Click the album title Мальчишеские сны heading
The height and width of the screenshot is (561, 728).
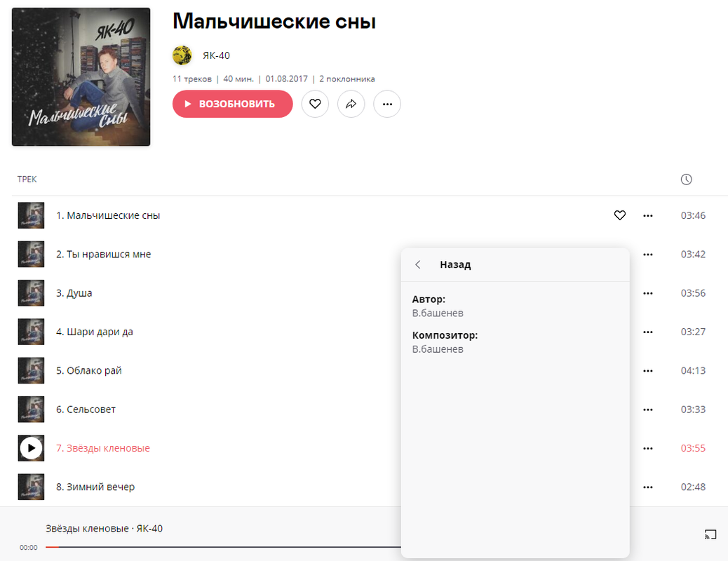[x=274, y=21]
